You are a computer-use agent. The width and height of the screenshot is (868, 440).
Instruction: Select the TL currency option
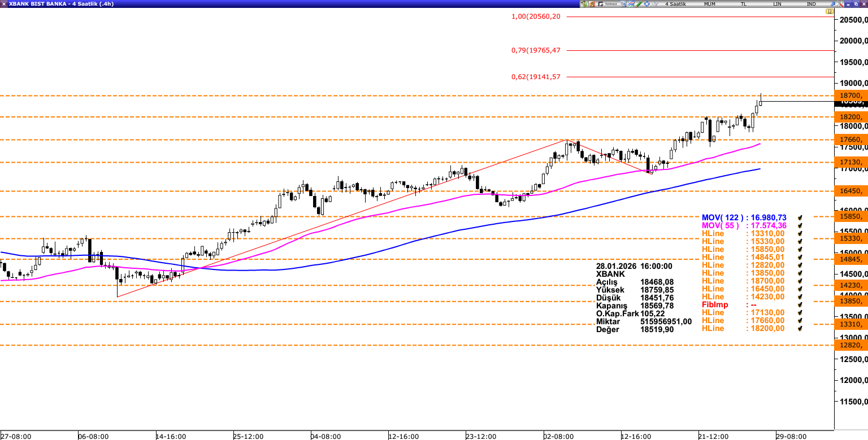[744, 4]
